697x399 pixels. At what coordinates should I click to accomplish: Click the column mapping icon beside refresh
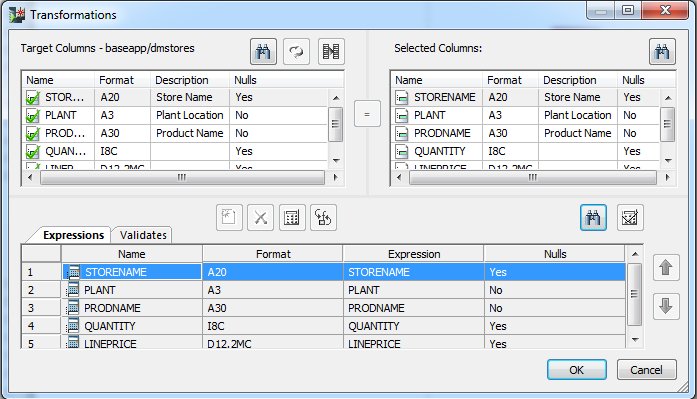tap(331, 52)
